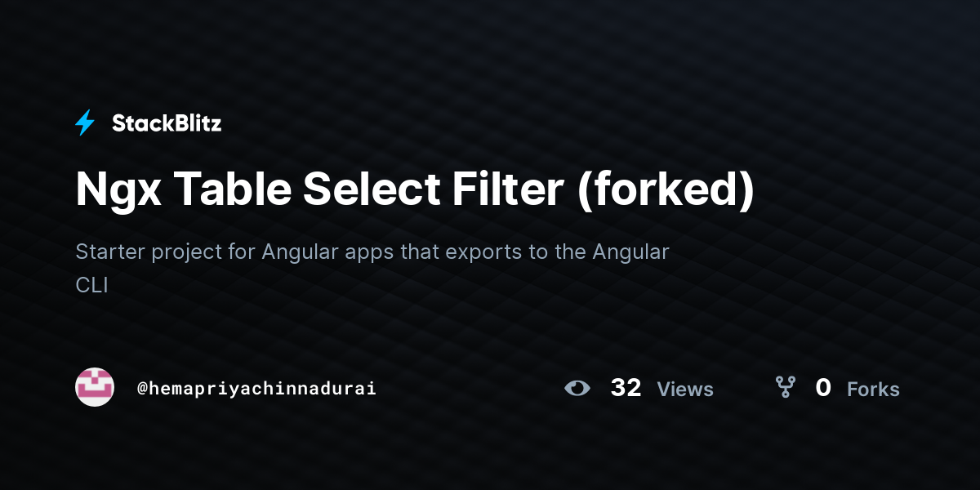The height and width of the screenshot is (490, 980).
Task: Open the pink pixel user avatar
Action: coord(95,387)
